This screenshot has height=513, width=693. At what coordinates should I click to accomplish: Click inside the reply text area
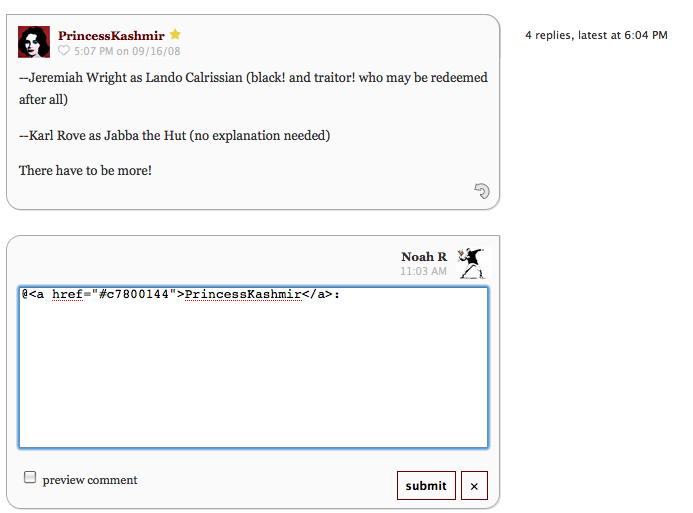253,367
